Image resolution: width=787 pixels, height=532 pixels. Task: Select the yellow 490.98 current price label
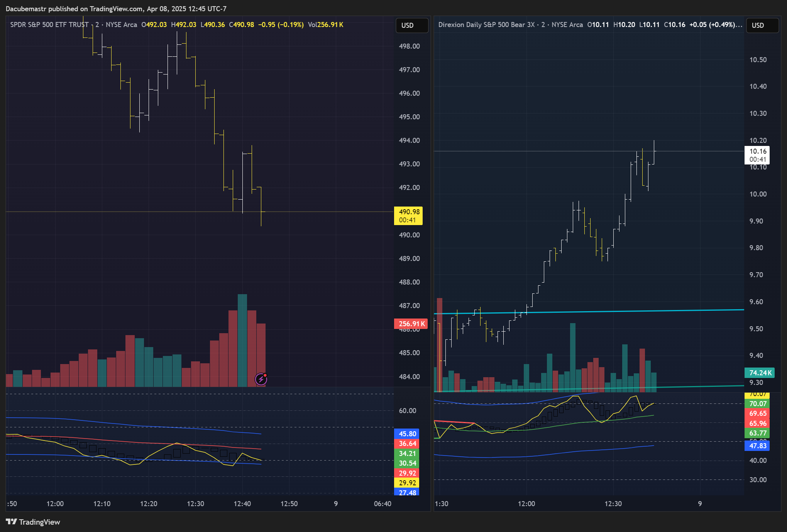(408, 216)
